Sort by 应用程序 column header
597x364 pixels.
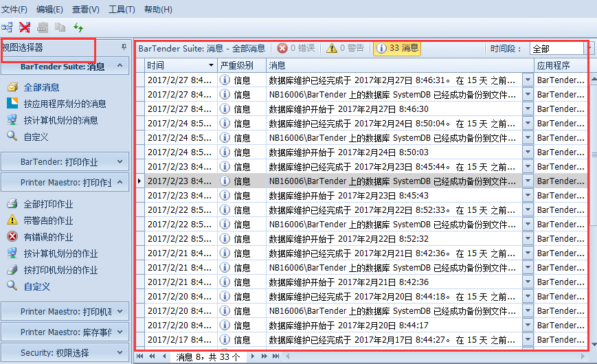point(561,65)
